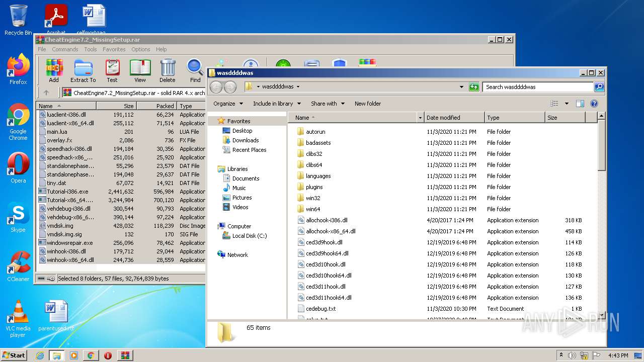Select the autorun folder
This screenshot has width=644, height=362.
(x=315, y=132)
